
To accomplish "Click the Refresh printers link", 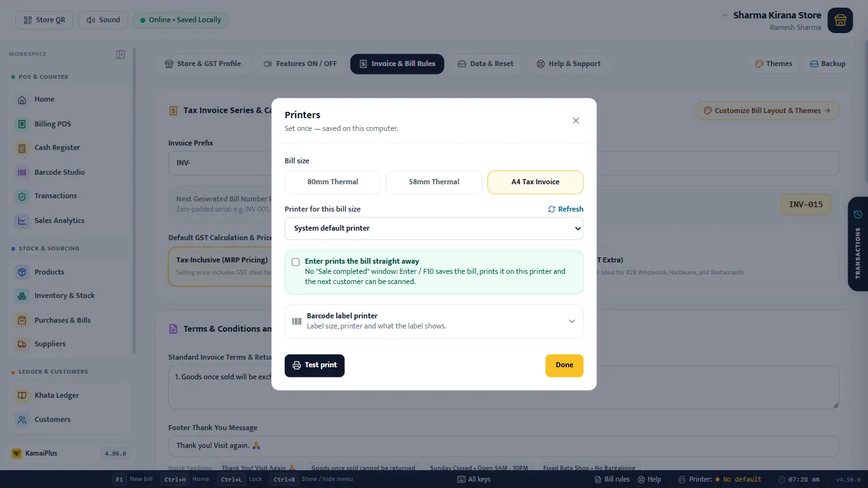I will pyautogui.click(x=566, y=209).
